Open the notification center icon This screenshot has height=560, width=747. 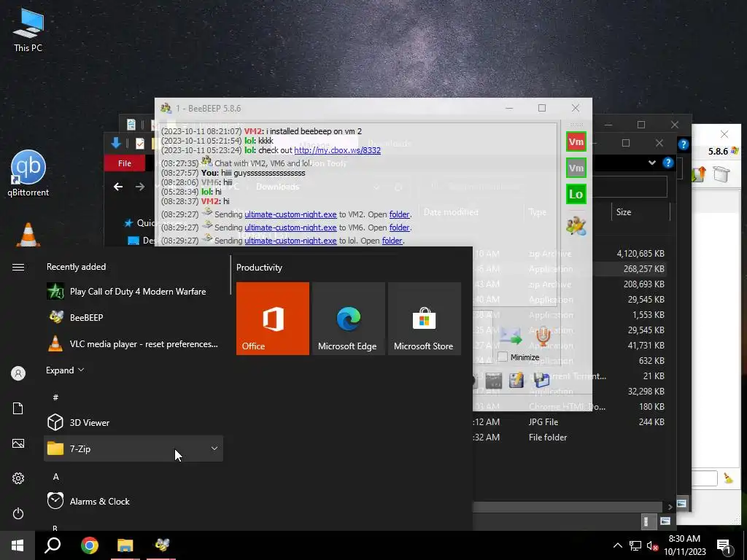click(x=724, y=546)
